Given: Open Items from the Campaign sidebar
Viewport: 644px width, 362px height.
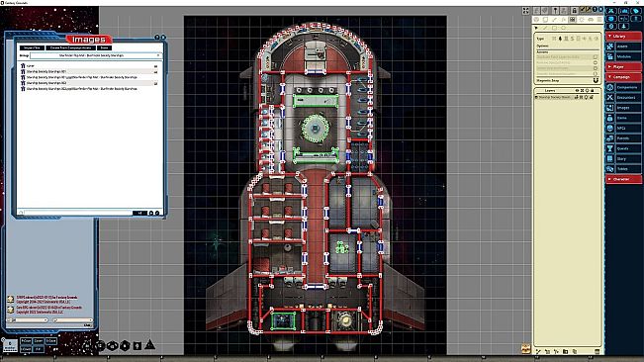Looking at the screenshot, I should point(623,118).
